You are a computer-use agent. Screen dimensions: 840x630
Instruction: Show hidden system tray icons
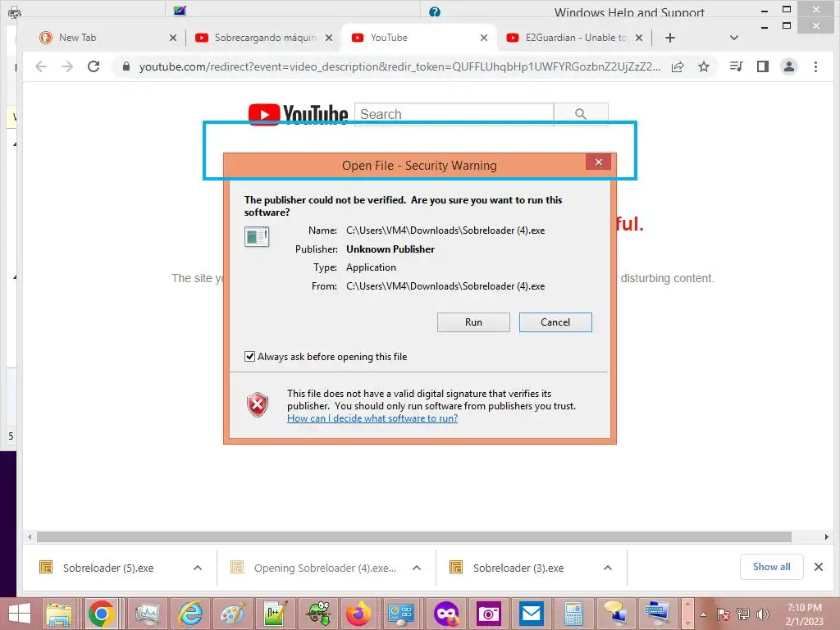point(703,614)
